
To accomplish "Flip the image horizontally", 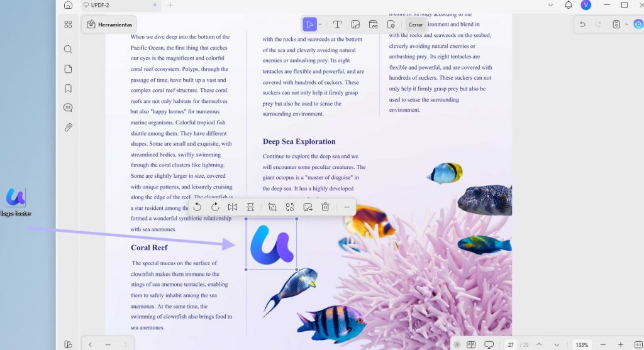I will 233,207.
